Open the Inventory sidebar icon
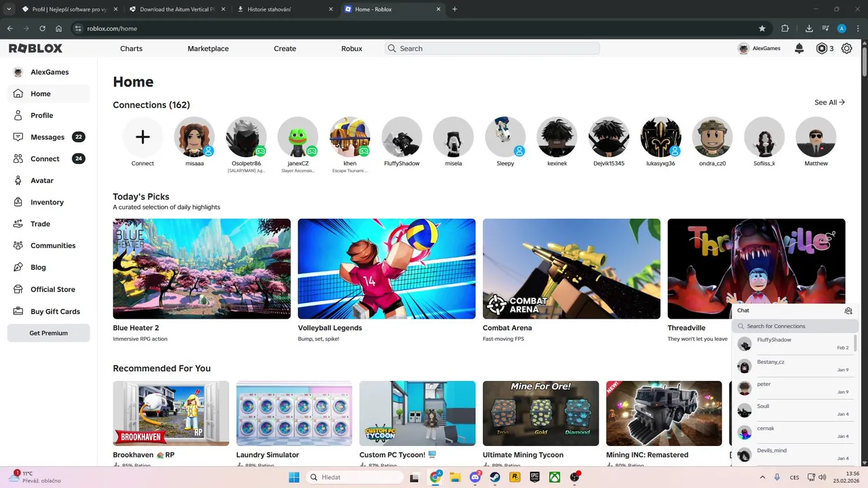The image size is (868, 488). [x=18, y=202]
